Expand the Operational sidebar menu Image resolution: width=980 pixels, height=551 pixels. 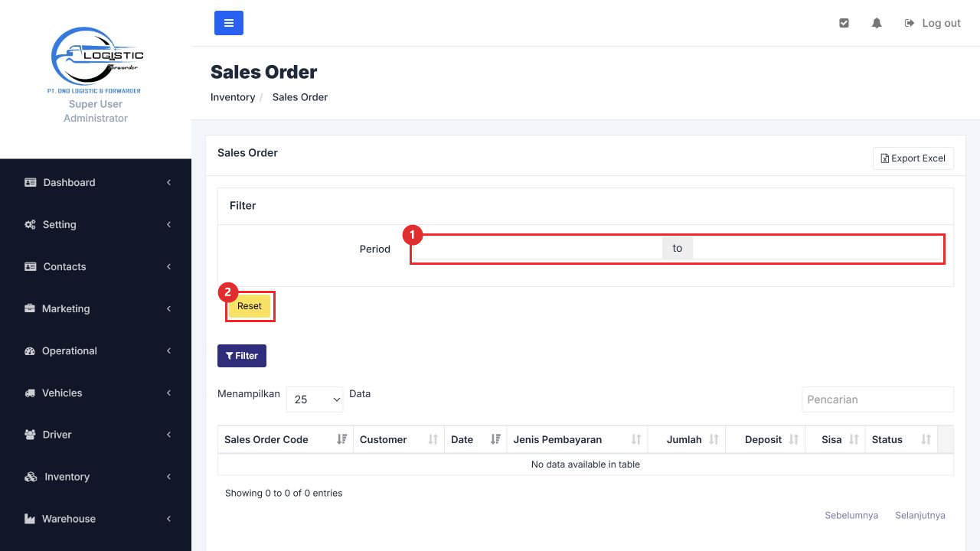point(96,350)
